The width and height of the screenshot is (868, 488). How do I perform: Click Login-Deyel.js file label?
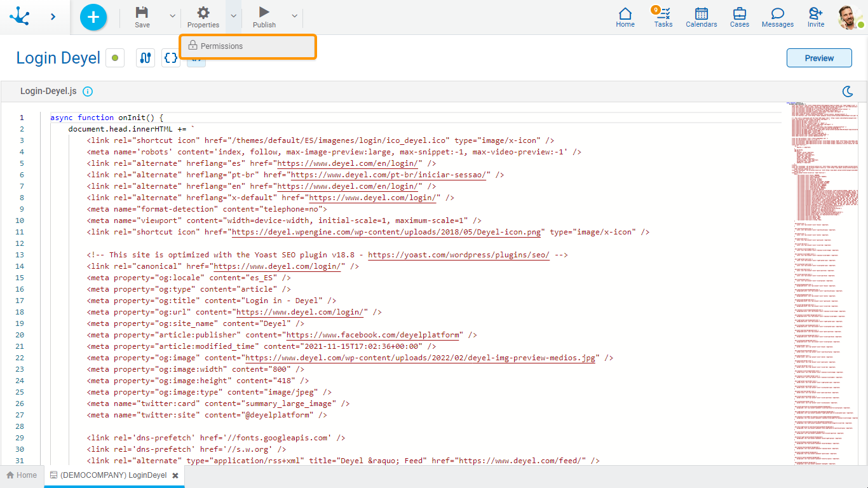pos(48,91)
